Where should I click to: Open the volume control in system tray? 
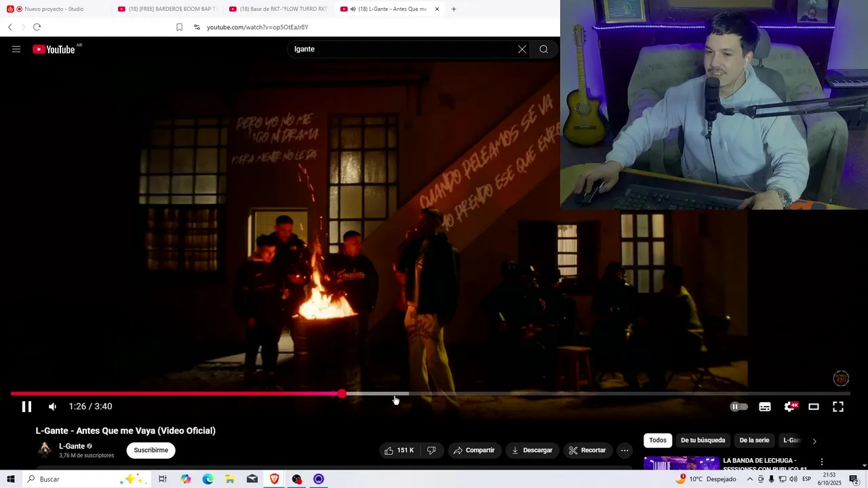pyautogui.click(x=793, y=479)
